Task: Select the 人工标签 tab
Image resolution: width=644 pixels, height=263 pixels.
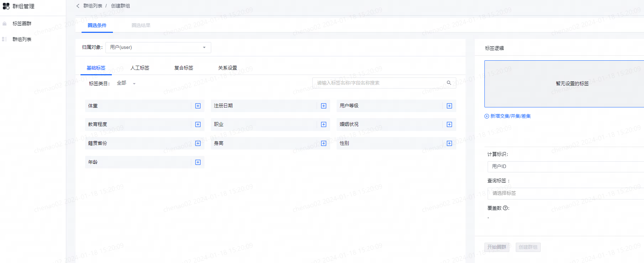Action: click(x=140, y=68)
